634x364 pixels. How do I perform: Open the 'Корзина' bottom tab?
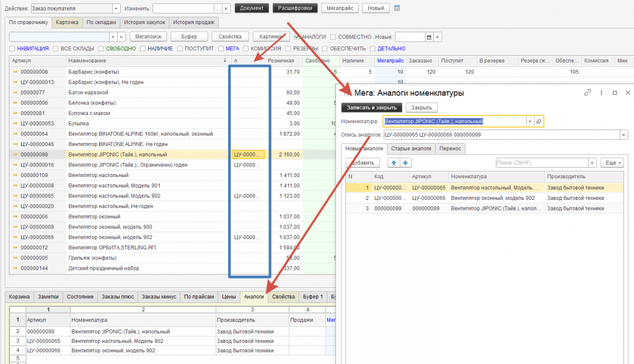click(x=19, y=297)
